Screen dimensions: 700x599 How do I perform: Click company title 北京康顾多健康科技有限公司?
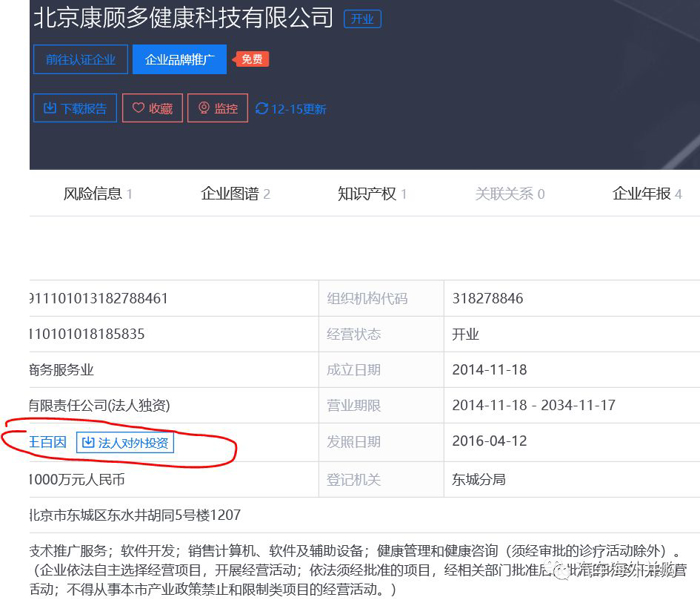pyautogui.click(x=183, y=18)
